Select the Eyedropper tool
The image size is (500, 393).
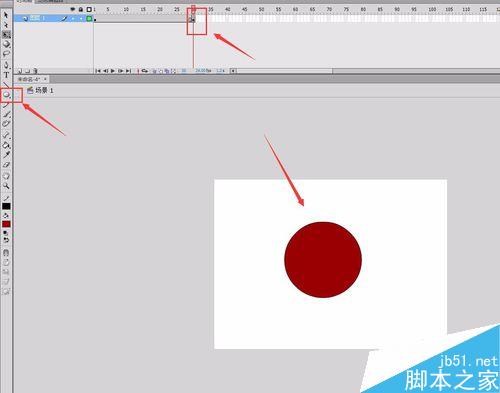click(x=6, y=155)
